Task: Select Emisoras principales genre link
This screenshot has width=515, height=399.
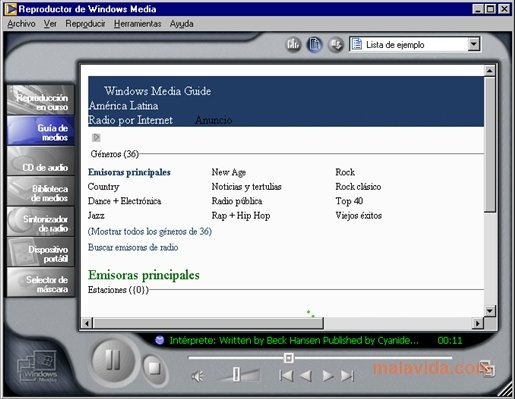Action: click(x=129, y=172)
